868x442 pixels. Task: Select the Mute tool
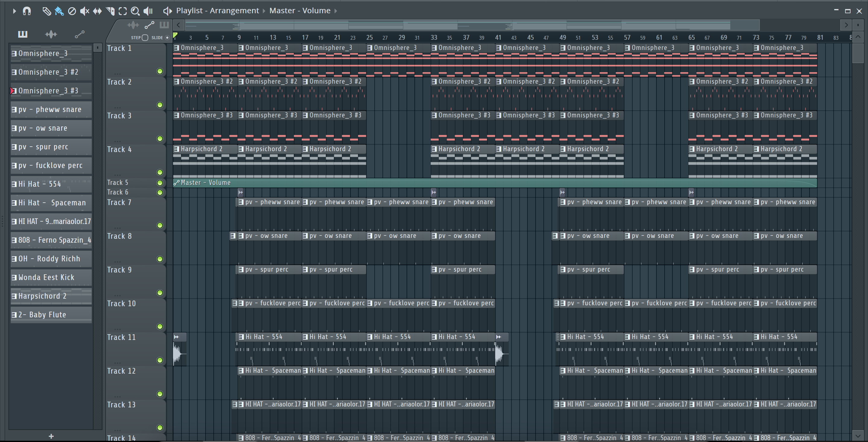tap(85, 11)
